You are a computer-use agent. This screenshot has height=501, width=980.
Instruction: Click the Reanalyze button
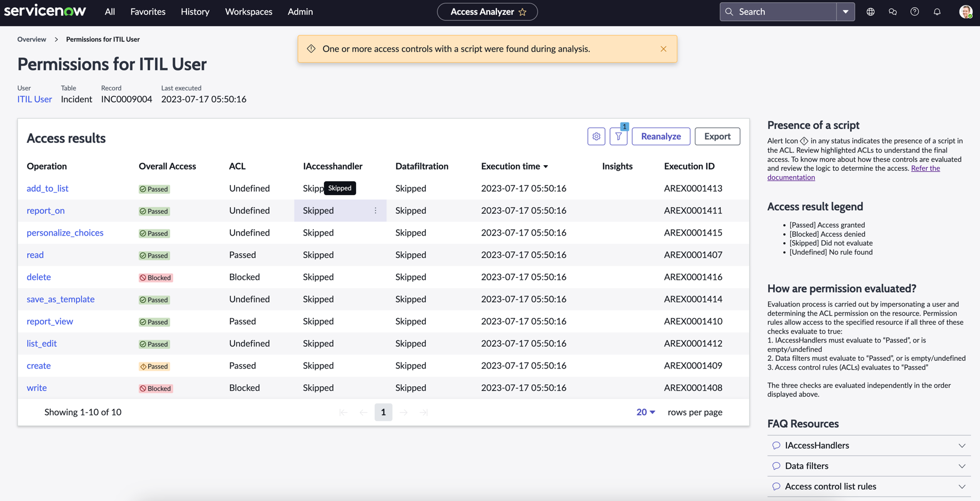(661, 136)
